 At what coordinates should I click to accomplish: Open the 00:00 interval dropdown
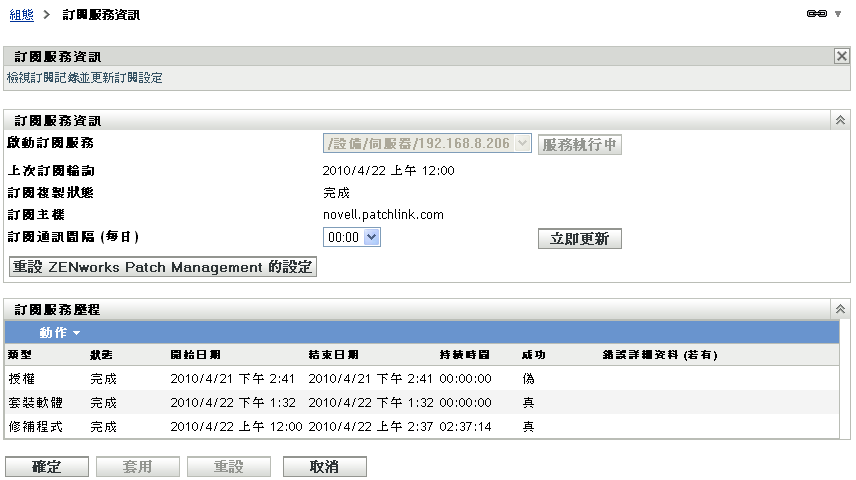point(352,238)
